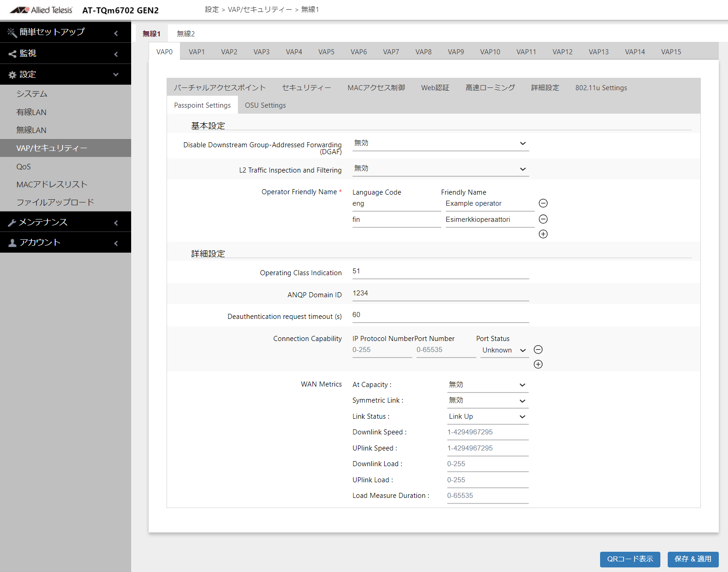The width and height of the screenshot is (728, 572).
Task: Select the 無線1 tab
Action: [151, 34]
